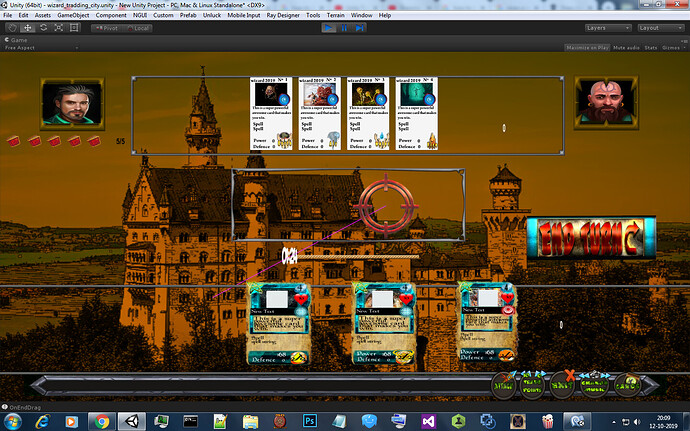
Task: Open the NGUI menu
Action: click(x=140, y=15)
